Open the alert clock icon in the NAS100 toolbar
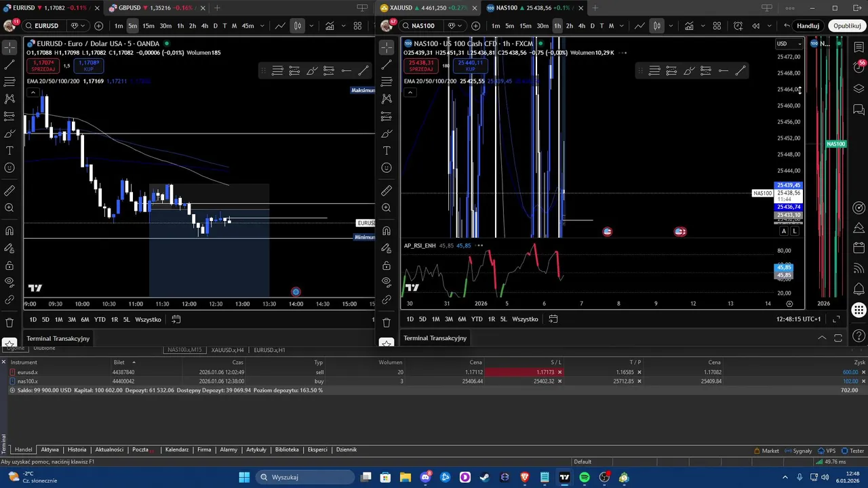Viewport: 868px width, 488px height. coord(738,26)
